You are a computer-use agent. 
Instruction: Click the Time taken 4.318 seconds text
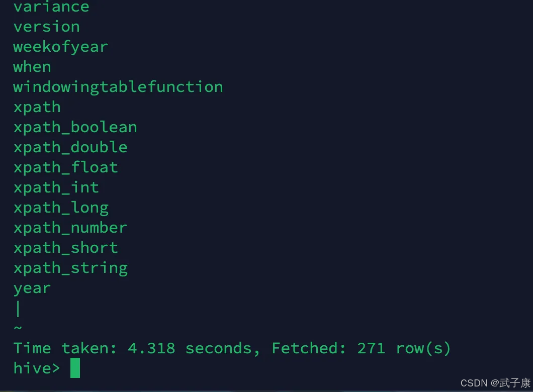coord(137,348)
